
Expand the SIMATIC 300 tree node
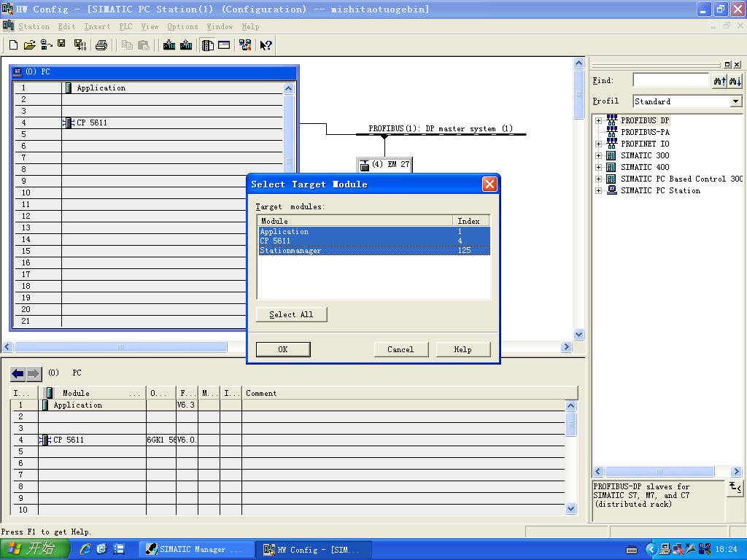(598, 155)
